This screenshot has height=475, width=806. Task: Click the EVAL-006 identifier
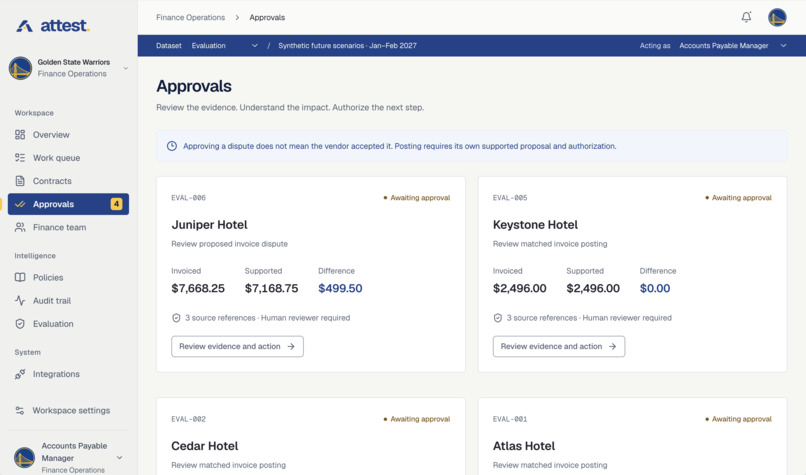(x=189, y=198)
